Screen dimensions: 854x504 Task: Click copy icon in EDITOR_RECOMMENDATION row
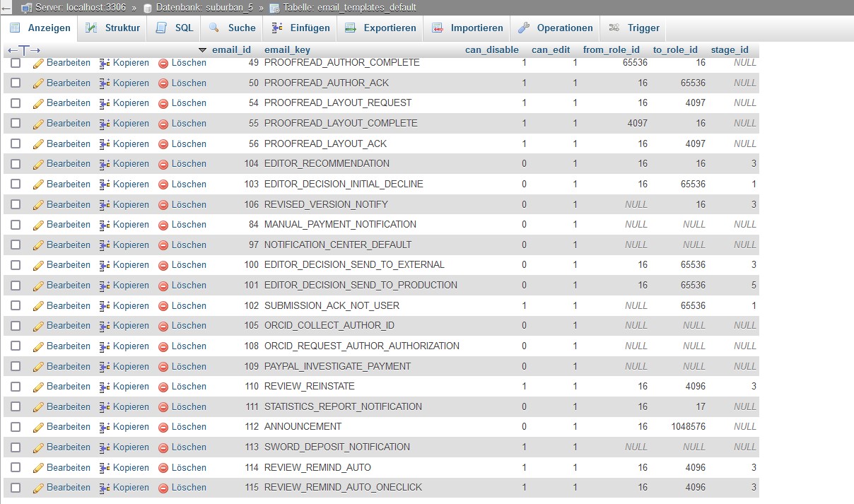[x=105, y=164]
